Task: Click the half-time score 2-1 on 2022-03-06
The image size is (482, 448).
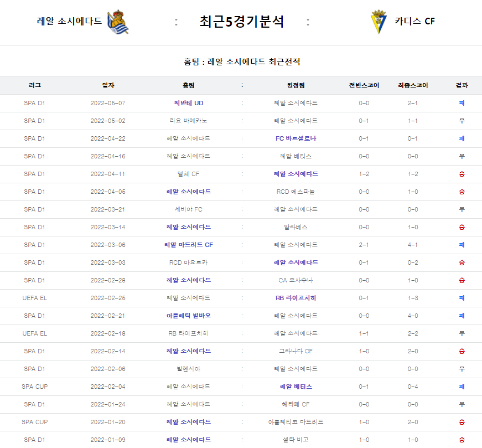Action: [364, 245]
